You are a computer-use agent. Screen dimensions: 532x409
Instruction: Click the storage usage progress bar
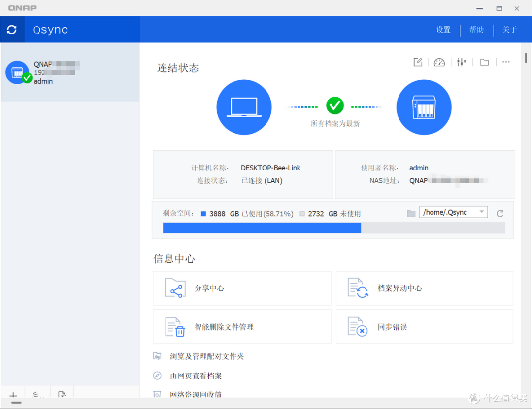[x=334, y=228]
